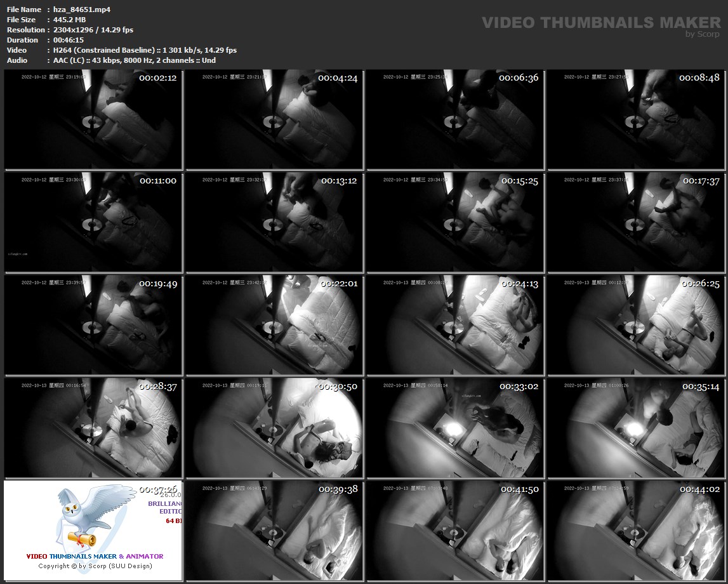Select the thumbnail timestamped 00:44:02
728x584 pixels.
pyautogui.click(x=636, y=531)
